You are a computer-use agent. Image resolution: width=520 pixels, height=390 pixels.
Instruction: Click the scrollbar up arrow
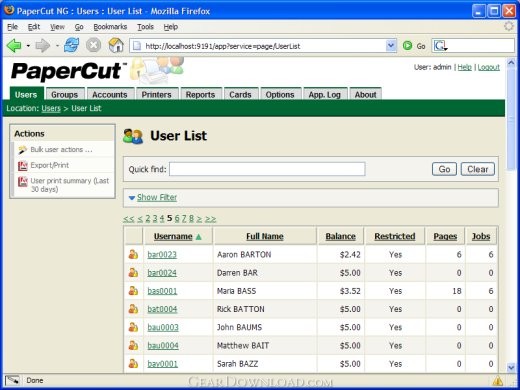(511, 62)
